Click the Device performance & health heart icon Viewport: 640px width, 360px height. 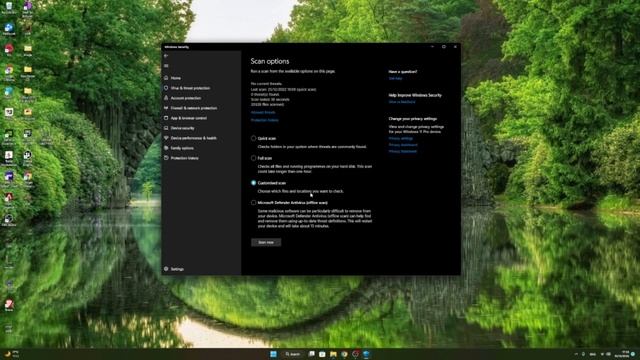[x=166, y=138]
